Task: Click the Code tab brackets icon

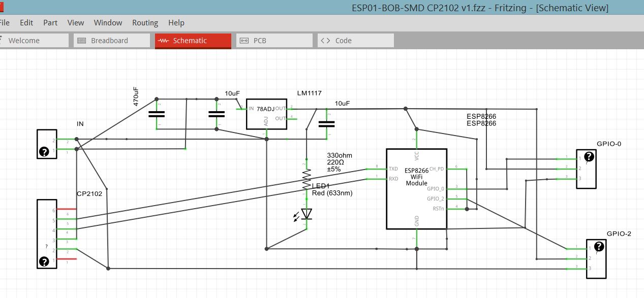Action: [x=326, y=41]
